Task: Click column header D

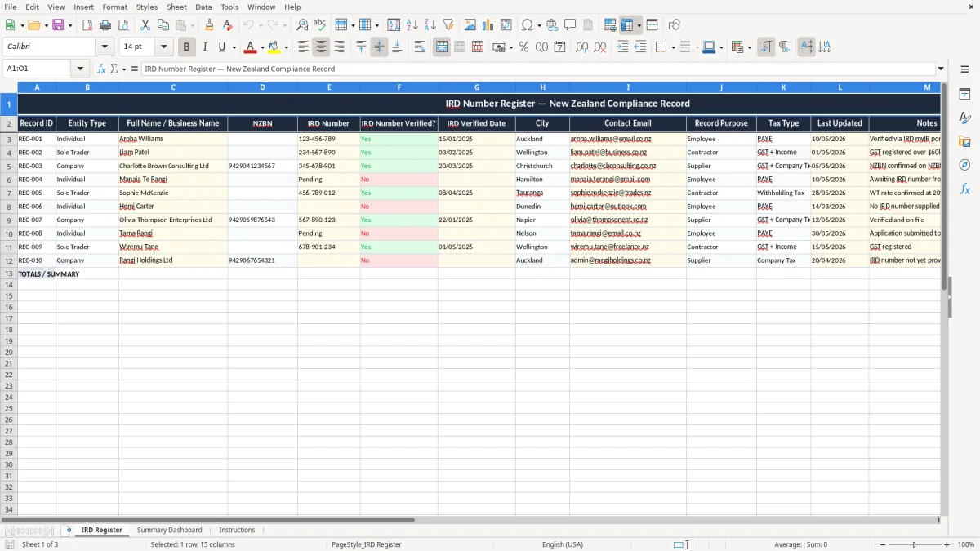Action: pyautogui.click(x=262, y=87)
